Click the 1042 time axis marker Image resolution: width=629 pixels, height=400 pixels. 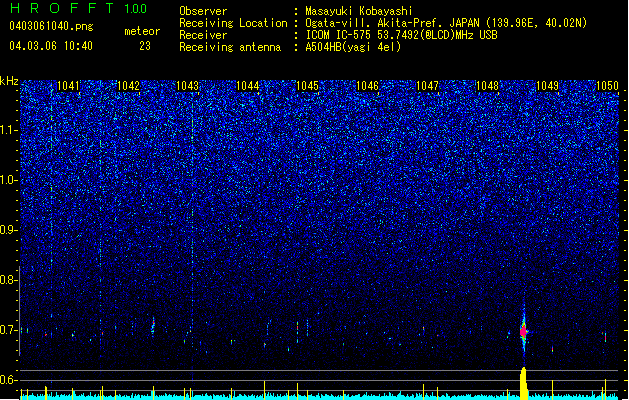128,86
